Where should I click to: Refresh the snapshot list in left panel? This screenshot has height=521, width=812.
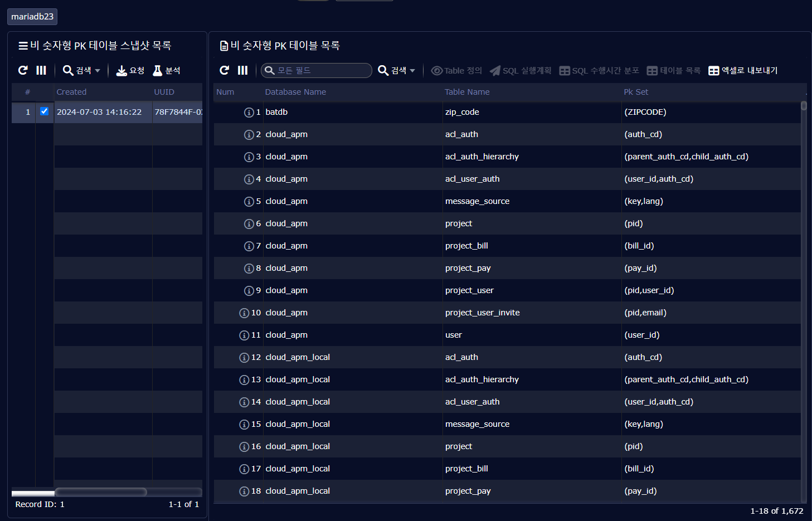click(x=23, y=70)
